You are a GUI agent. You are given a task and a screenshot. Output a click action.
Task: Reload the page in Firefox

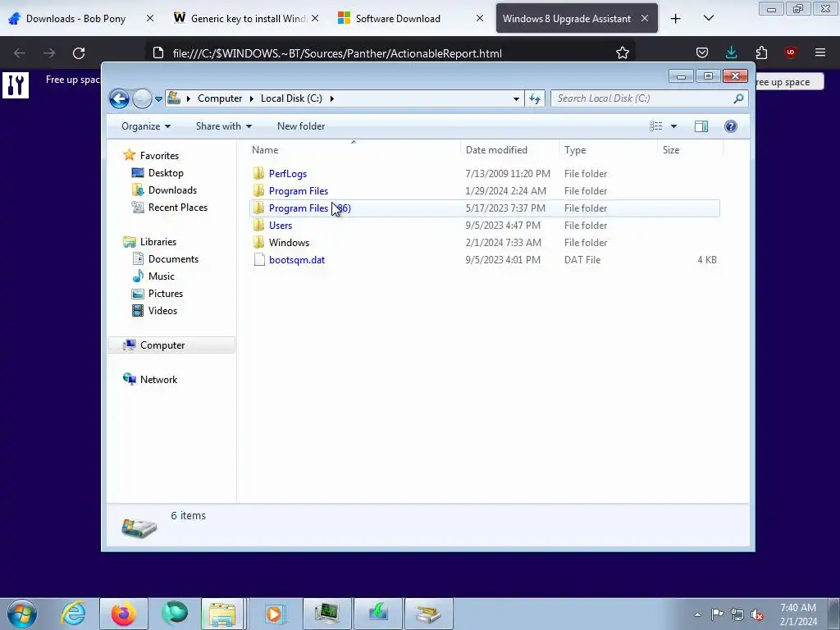tap(79, 53)
